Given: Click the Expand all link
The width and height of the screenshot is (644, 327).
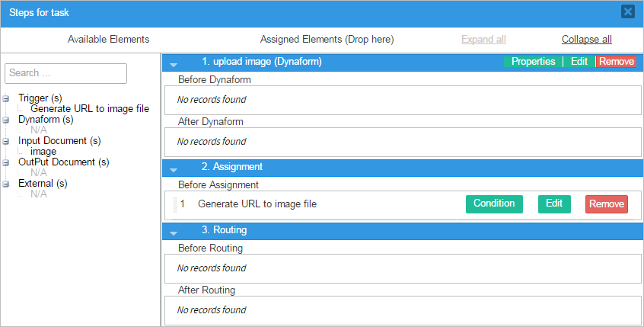Looking at the screenshot, I should [483, 40].
